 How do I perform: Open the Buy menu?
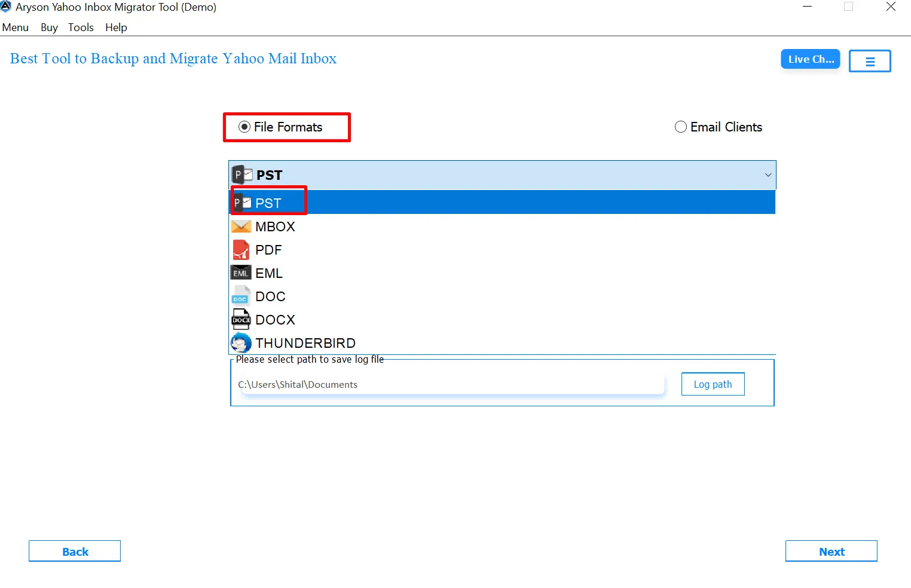point(49,27)
